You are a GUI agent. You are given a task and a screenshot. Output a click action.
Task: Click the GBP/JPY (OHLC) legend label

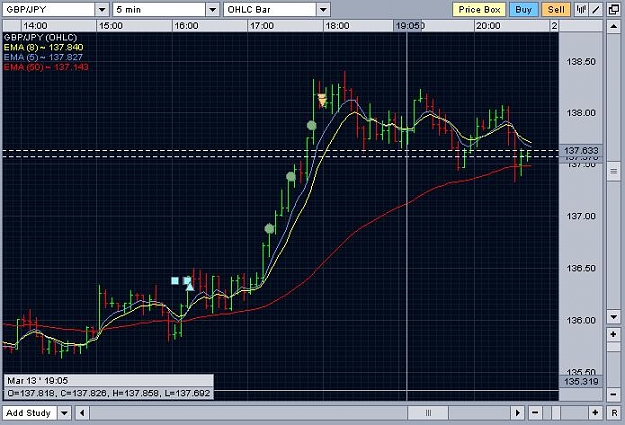point(40,37)
